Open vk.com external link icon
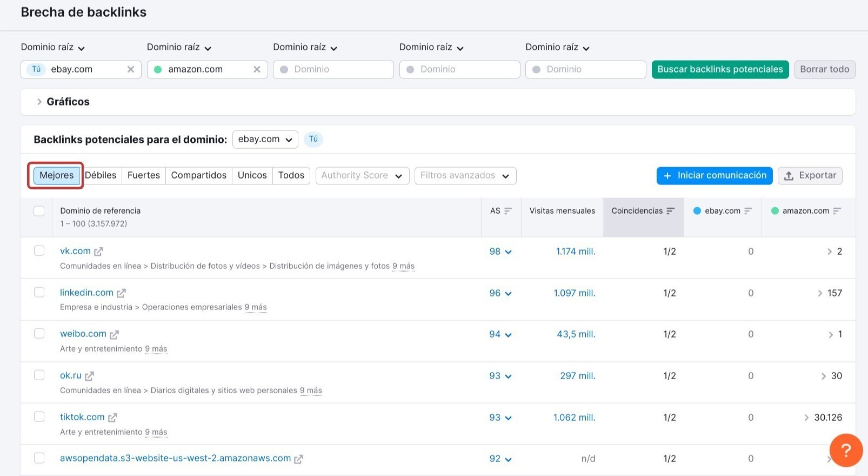868x476 pixels. (98, 252)
